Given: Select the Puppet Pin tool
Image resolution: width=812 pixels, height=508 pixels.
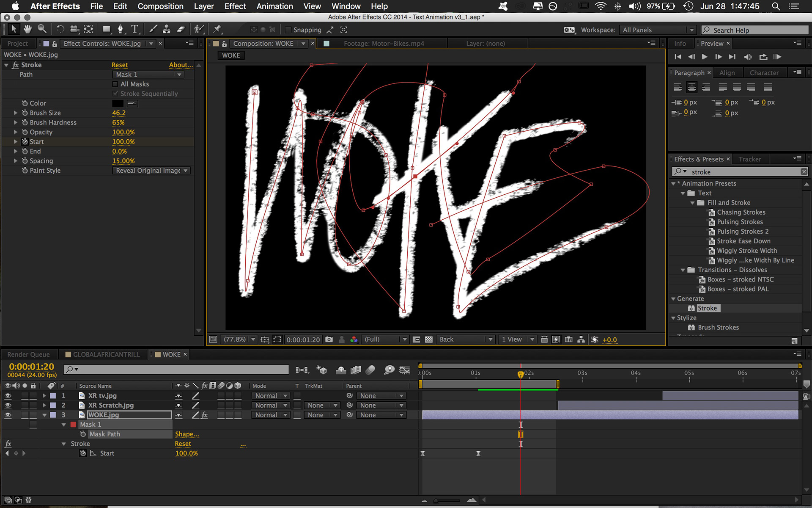Looking at the screenshot, I should (x=217, y=29).
